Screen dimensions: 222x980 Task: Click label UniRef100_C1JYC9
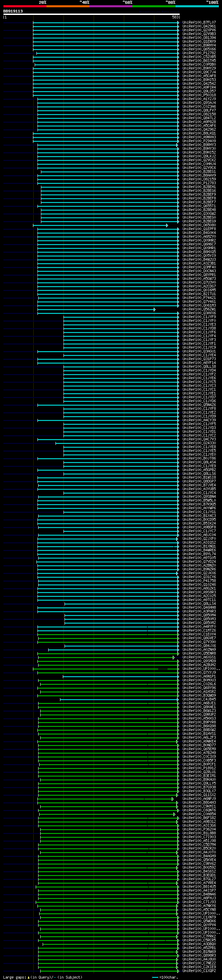coord(199,347)
